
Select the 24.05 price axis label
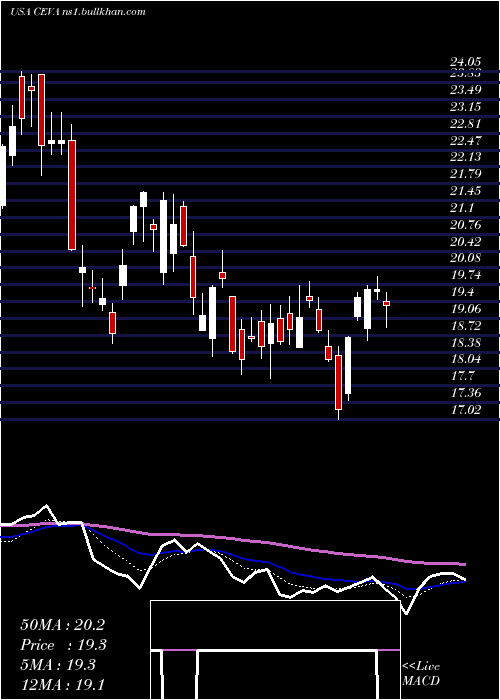coord(465,62)
